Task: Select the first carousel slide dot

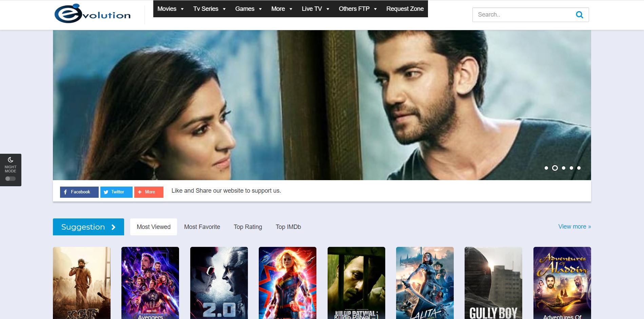Action: [x=546, y=168]
